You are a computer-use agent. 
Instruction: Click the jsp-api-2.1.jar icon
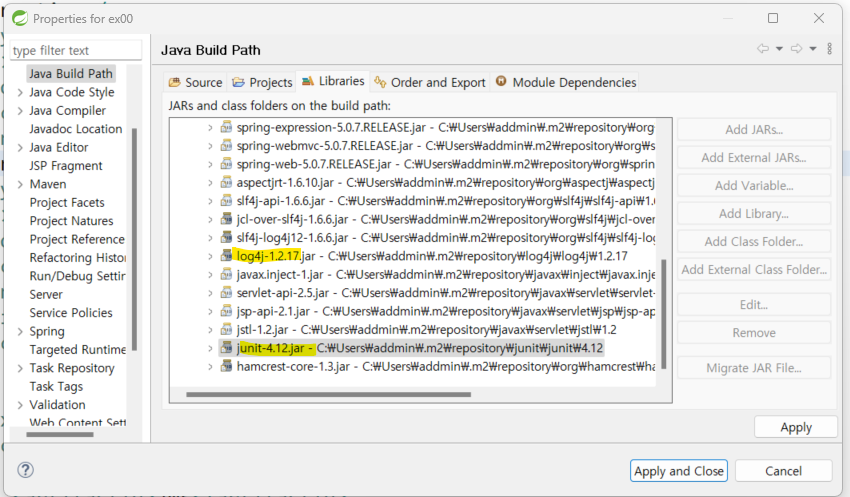(x=226, y=311)
